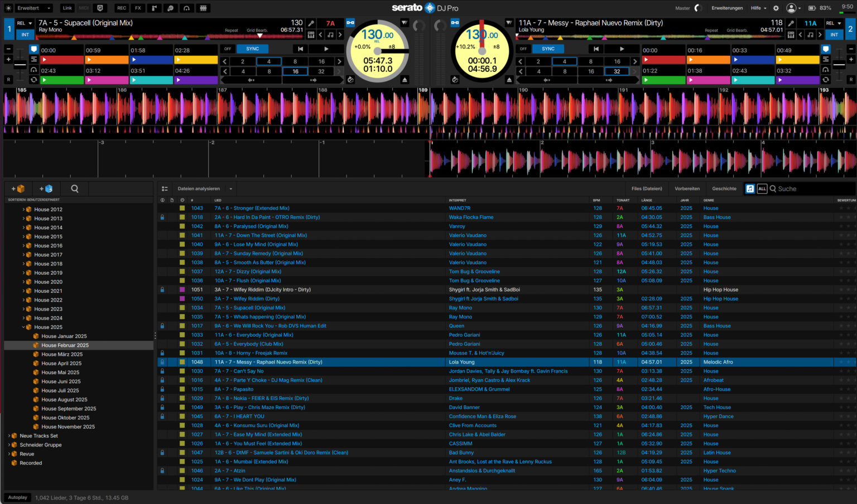Toggle Repeat on the right deck
857x504 pixels.
click(x=712, y=31)
